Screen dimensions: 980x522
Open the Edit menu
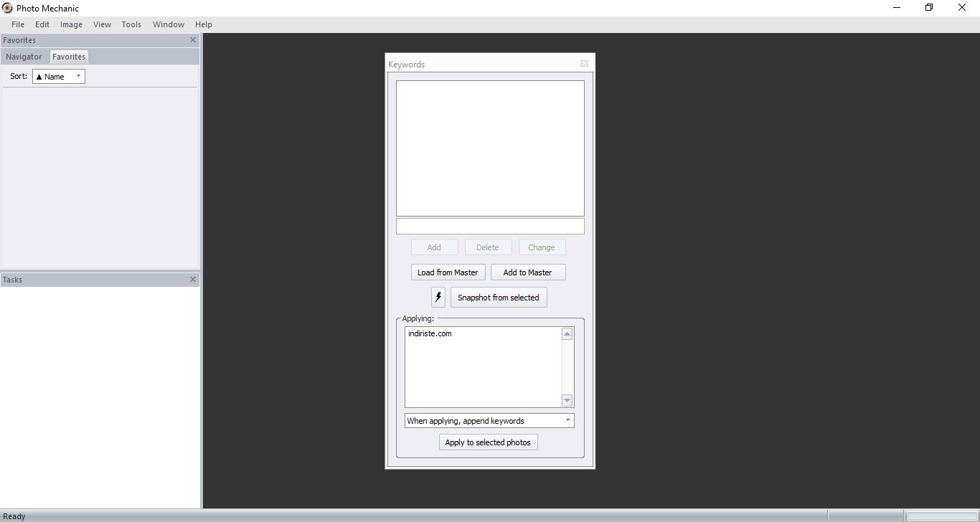coord(42,24)
